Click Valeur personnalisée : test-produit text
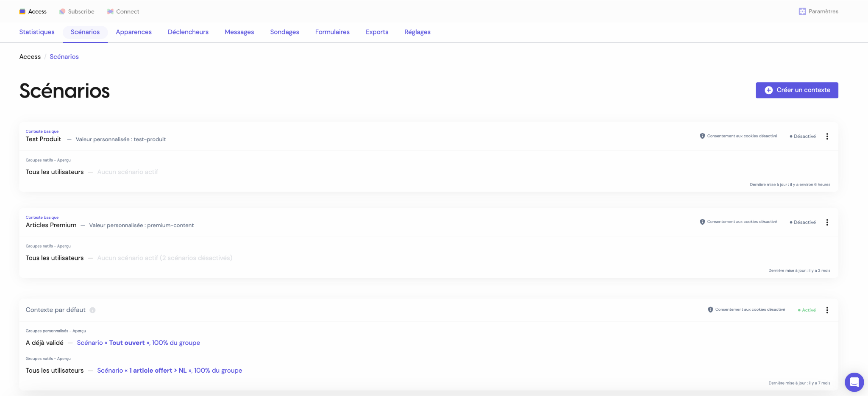The height and width of the screenshot is (396, 868). (121, 139)
